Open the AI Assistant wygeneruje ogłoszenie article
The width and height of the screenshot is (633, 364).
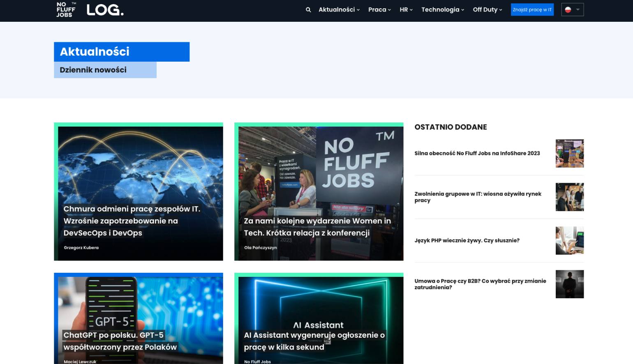(314, 341)
